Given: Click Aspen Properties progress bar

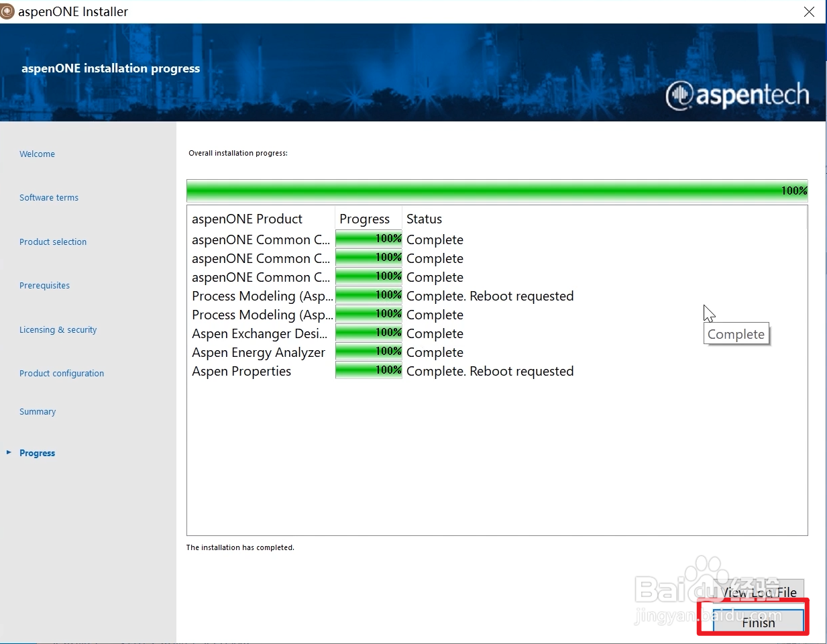Looking at the screenshot, I should point(368,370).
